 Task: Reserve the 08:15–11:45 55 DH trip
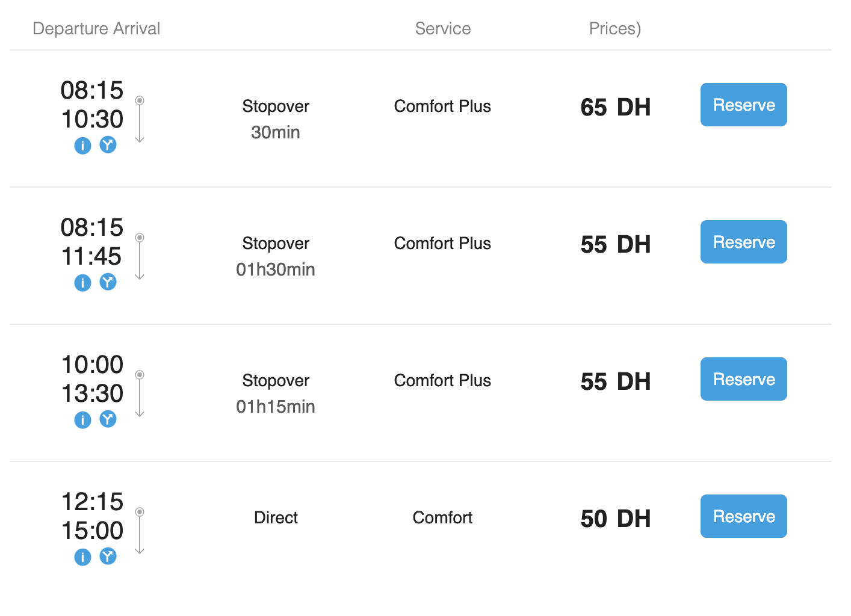pyautogui.click(x=743, y=242)
